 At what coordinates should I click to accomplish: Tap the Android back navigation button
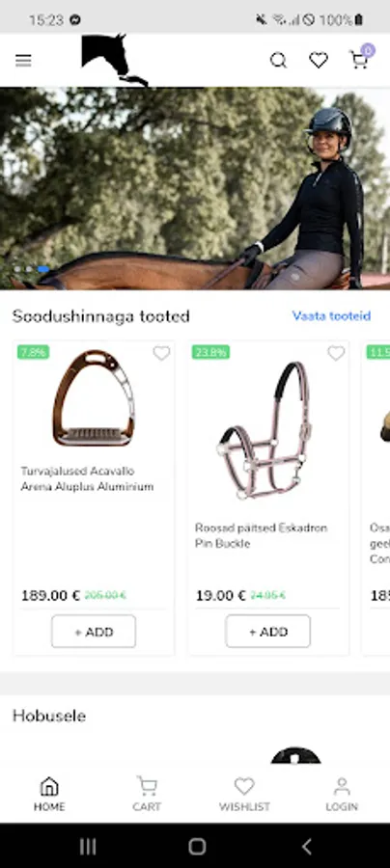306,846
